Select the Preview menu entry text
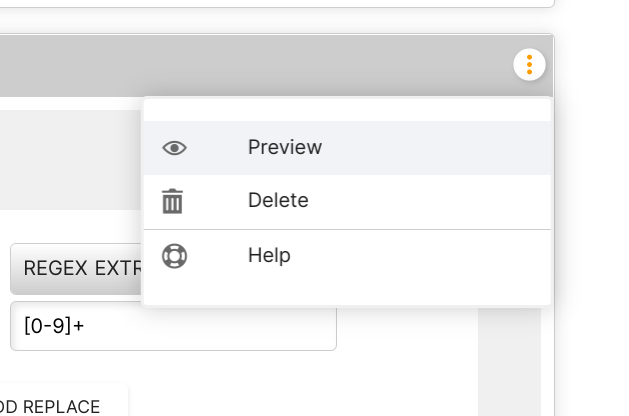The height and width of the screenshot is (416, 629). tap(285, 147)
